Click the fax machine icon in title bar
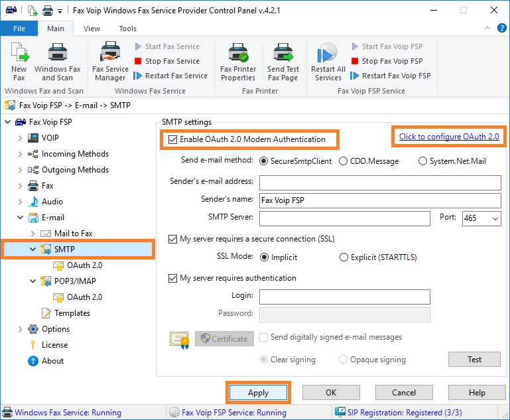Viewport: 510px width, 420px height. click(x=11, y=10)
